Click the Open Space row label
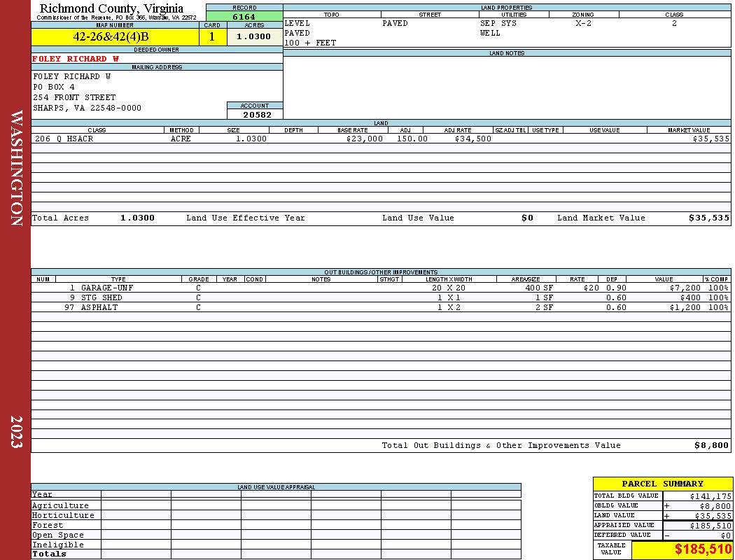735x560 pixels. click(57, 535)
